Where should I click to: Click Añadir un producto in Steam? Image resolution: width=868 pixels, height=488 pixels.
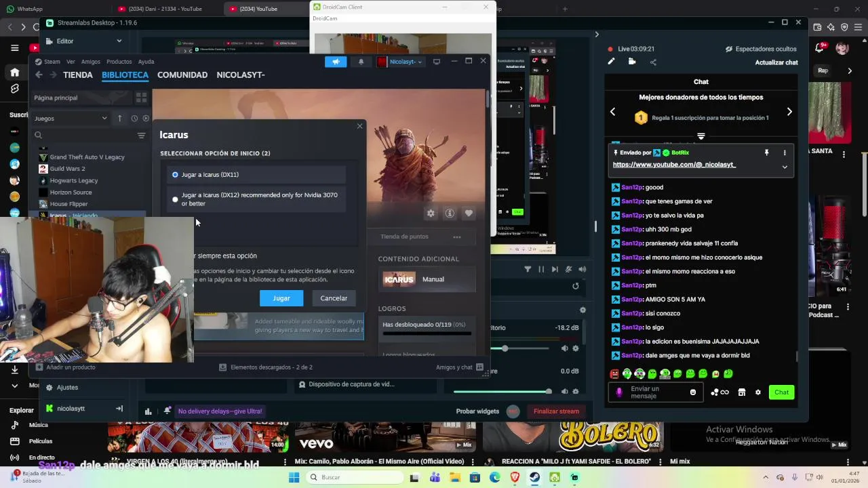[66, 367]
